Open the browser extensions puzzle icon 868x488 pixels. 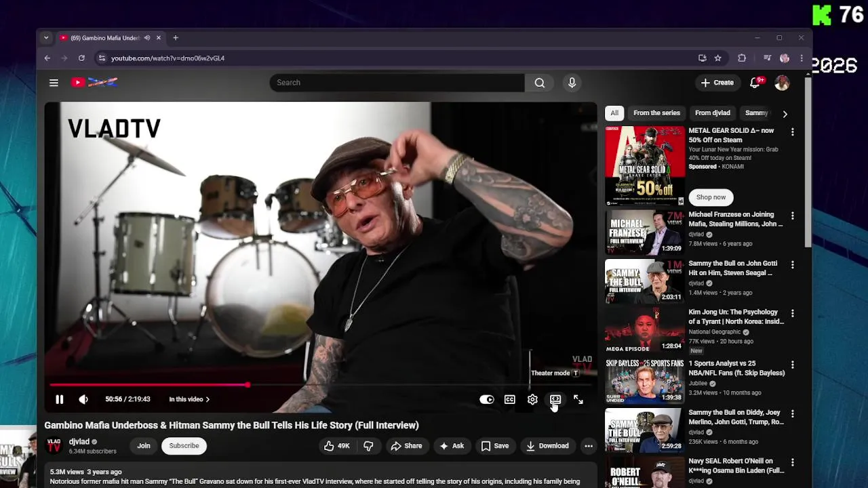click(x=742, y=58)
